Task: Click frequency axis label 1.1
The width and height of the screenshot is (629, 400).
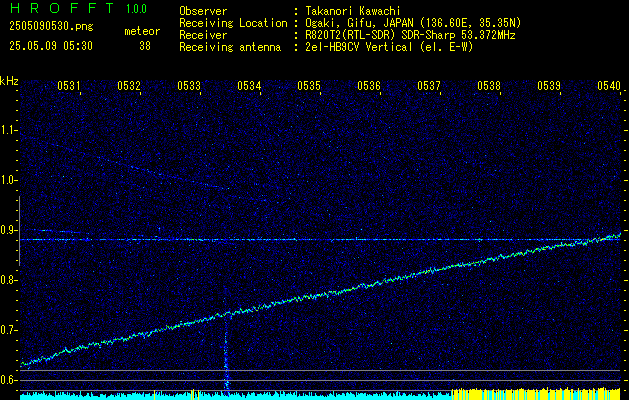Action: coord(8,130)
